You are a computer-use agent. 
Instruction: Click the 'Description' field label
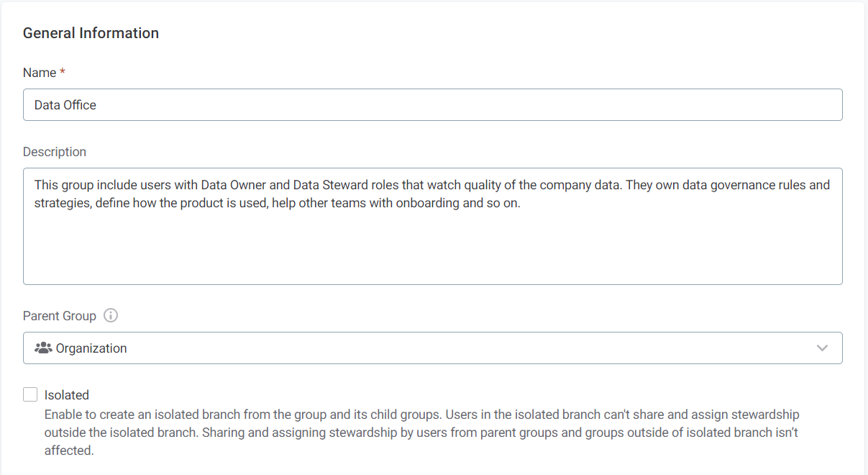point(55,152)
